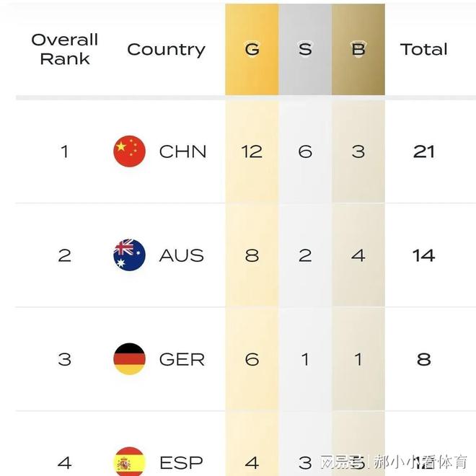Click the Spain flag icon
The width and height of the screenshot is (476, 476).
point(130,462)
